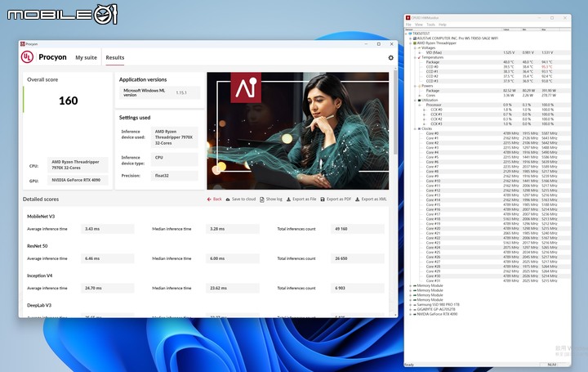Expand the GIGABYTE GP-AG70S2TB node
The height and width of the screenshot is (372, 588).
(x=410, y=309)
